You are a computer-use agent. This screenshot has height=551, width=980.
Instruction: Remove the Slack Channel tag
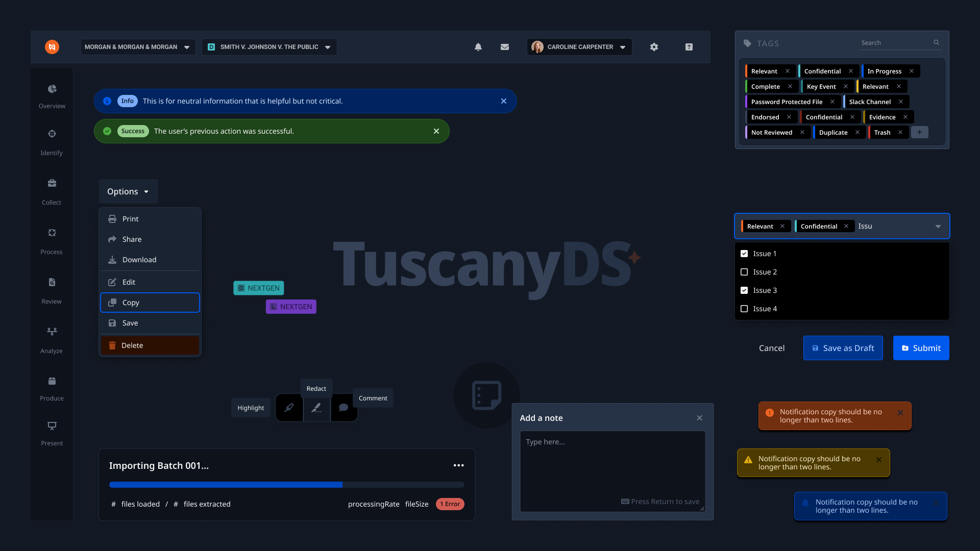(901, 102)
